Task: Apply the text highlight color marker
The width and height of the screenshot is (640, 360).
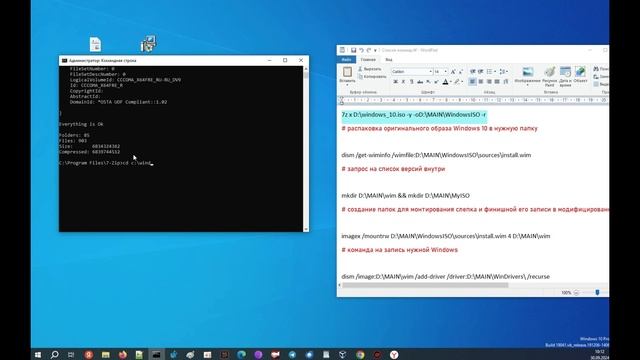Action: [x=457, y=82]
